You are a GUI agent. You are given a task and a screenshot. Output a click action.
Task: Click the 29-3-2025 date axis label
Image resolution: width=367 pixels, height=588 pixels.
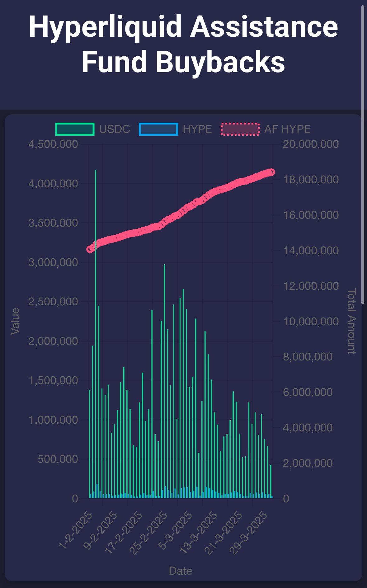point(248,533)
